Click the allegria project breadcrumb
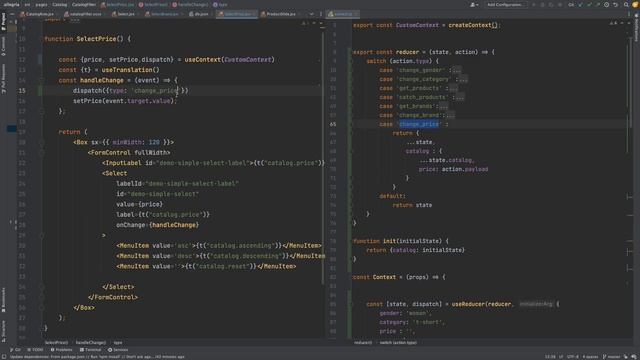This screenshot has width=640, height=360. (x=11, y=4)
